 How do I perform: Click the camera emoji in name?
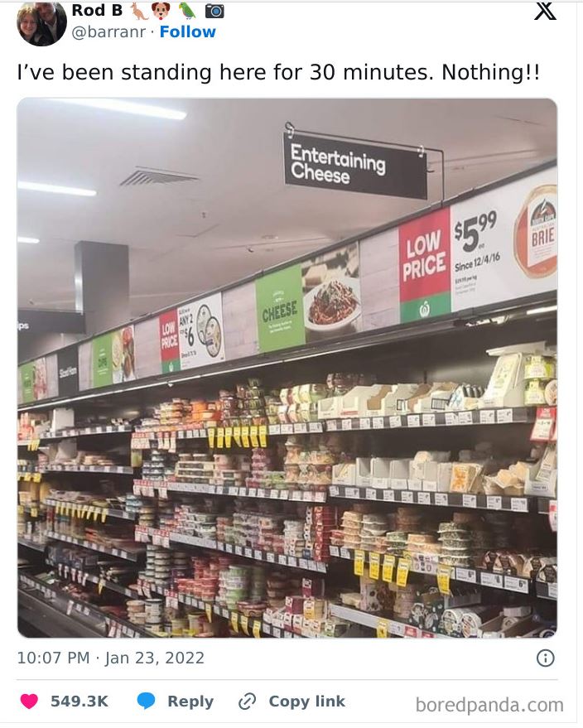[214, 11]
